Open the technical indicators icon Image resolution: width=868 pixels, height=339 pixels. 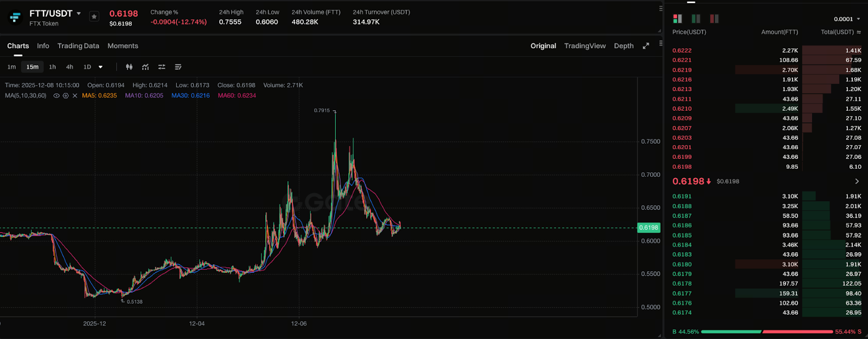point(145,67)
